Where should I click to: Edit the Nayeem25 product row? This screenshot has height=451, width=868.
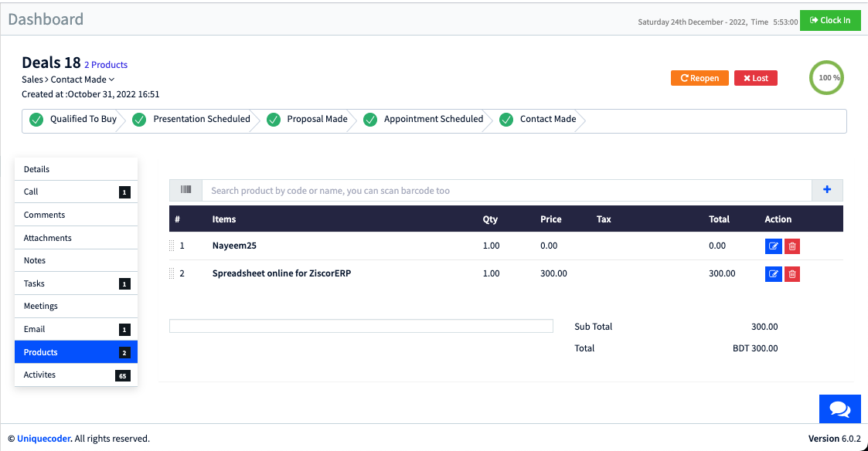click(x=773, y=246)
